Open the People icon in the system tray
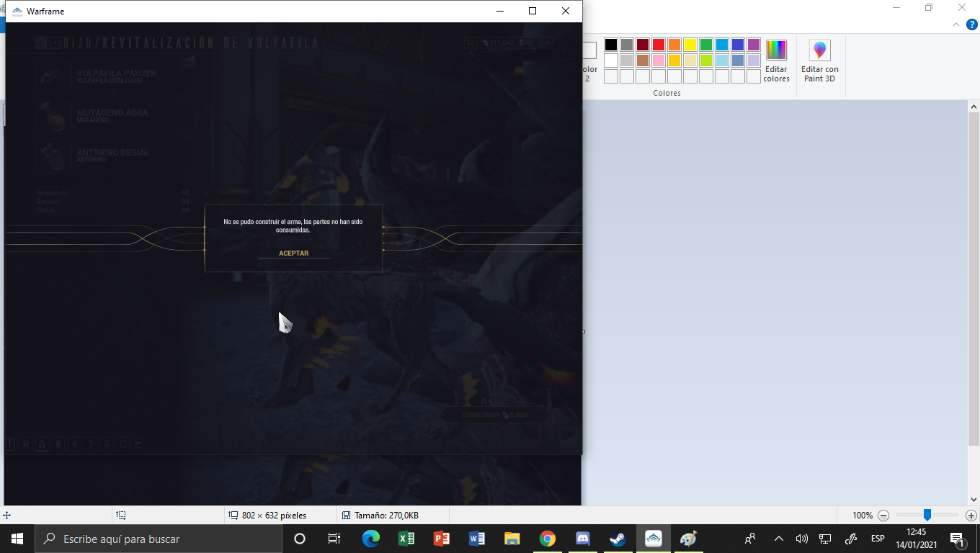 (750, 539)
